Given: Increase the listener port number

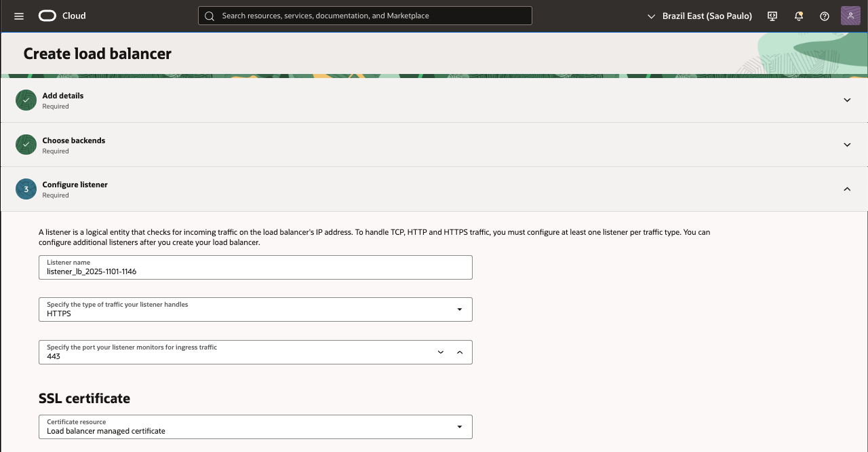Looking at the screenshot, I should point(460,352).
